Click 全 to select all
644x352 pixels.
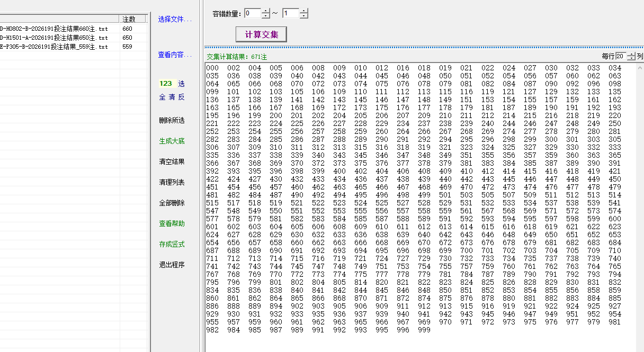click(163, 97)
